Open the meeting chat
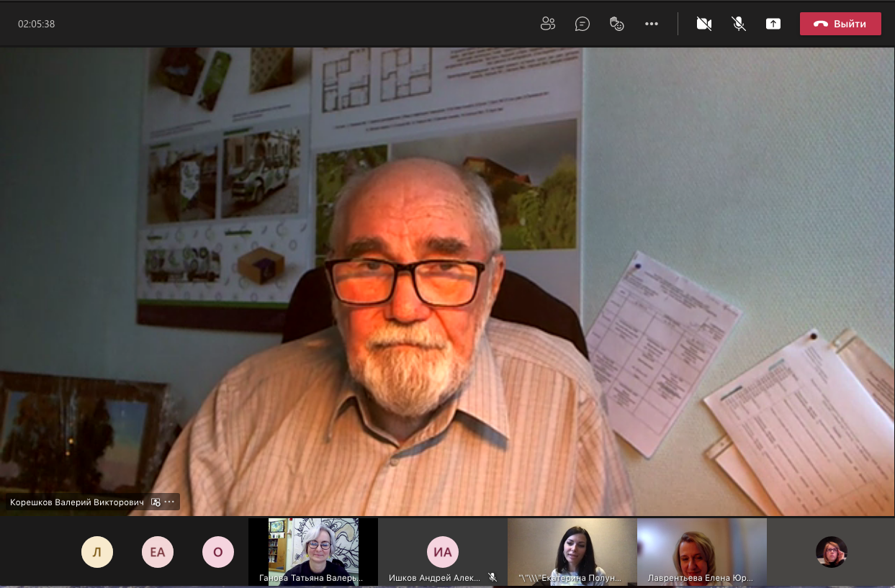This screenshot has height=588, width=895. click(583, 24)
